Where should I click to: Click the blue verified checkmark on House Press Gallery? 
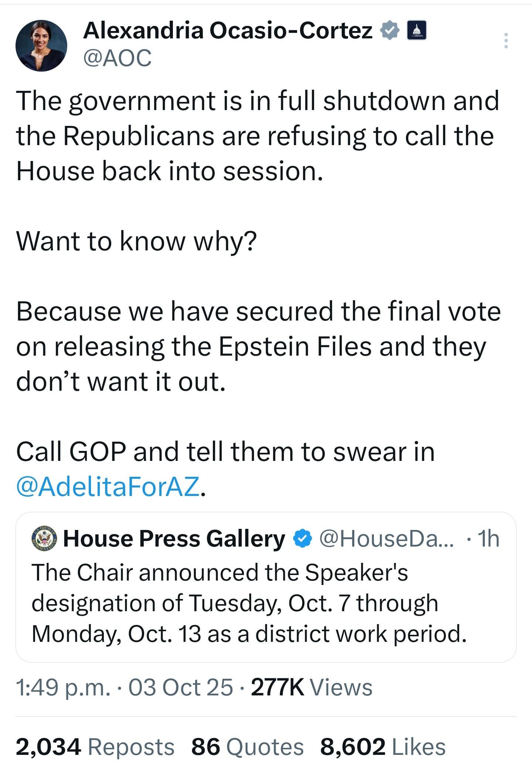[302, 539]
